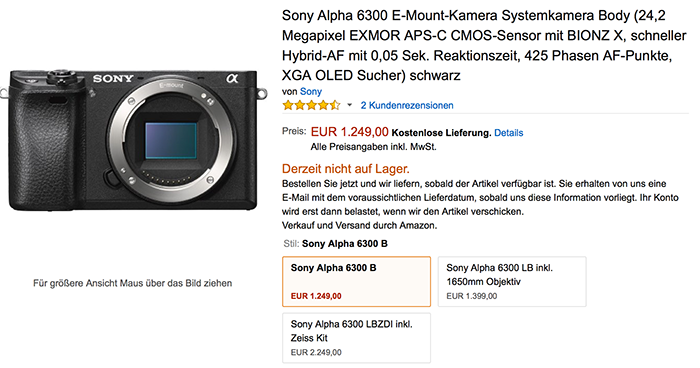Image resolution: width=700 pixels, height=368 pixels.
Task: Click the Sony camera product image
Action: pos(134,139)
